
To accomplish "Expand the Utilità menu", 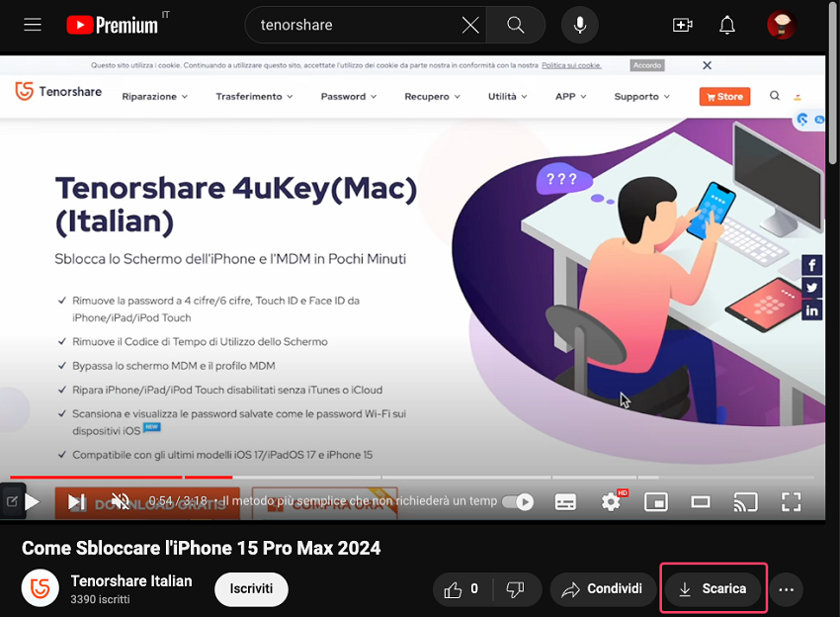I will pos(507,97).
